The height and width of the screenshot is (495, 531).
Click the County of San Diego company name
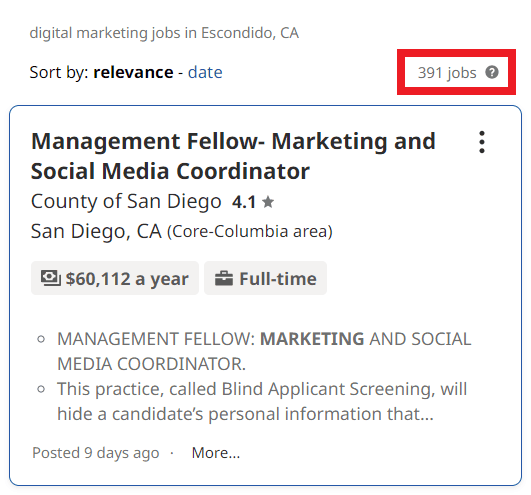pos(126,201)
